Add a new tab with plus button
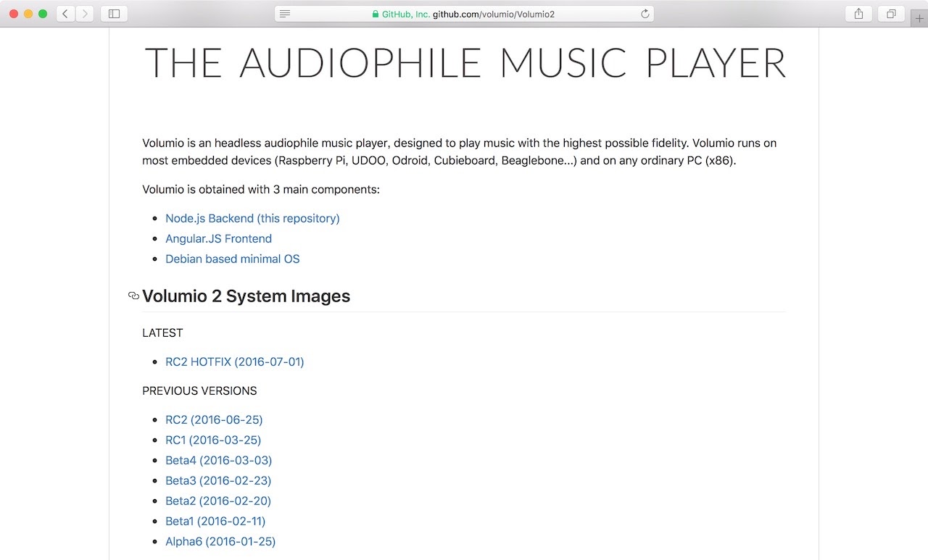Viewport: 928px width, 560px height. point(919,19)
